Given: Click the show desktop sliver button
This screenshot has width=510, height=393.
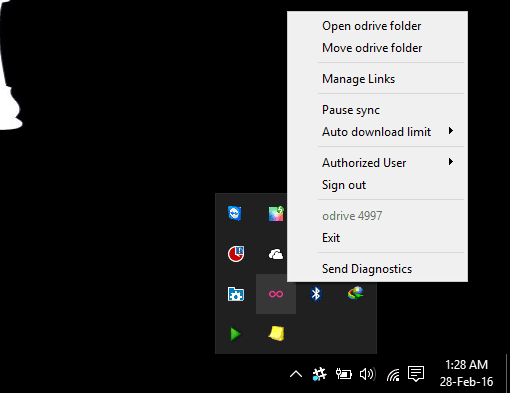Looking at the screenshot, I should [508, 374].
